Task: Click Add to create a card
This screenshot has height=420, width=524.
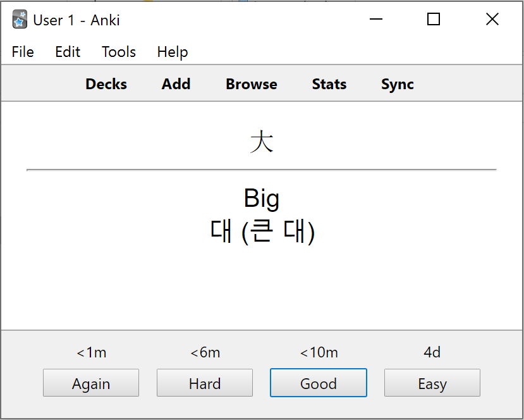Action: [176, 84]
